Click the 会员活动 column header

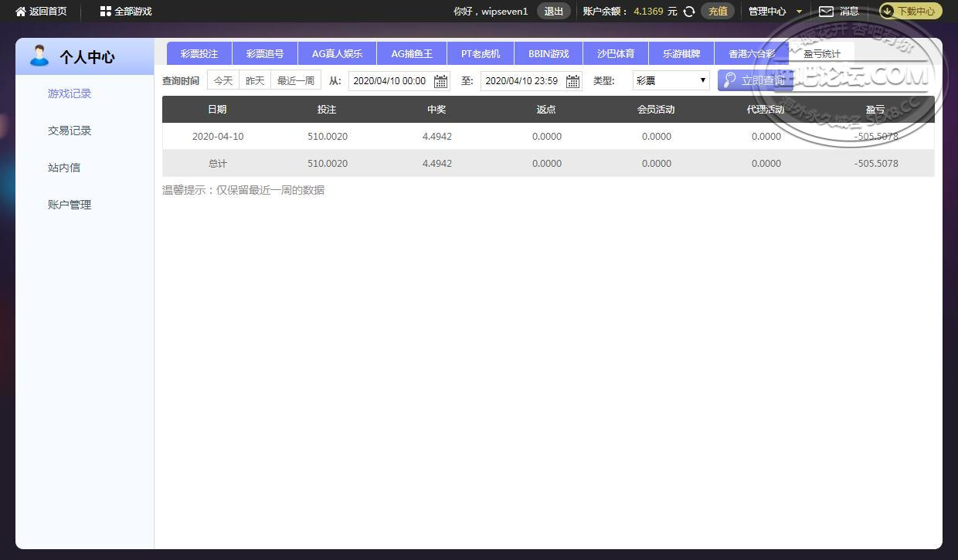click(x=656, y=110)
